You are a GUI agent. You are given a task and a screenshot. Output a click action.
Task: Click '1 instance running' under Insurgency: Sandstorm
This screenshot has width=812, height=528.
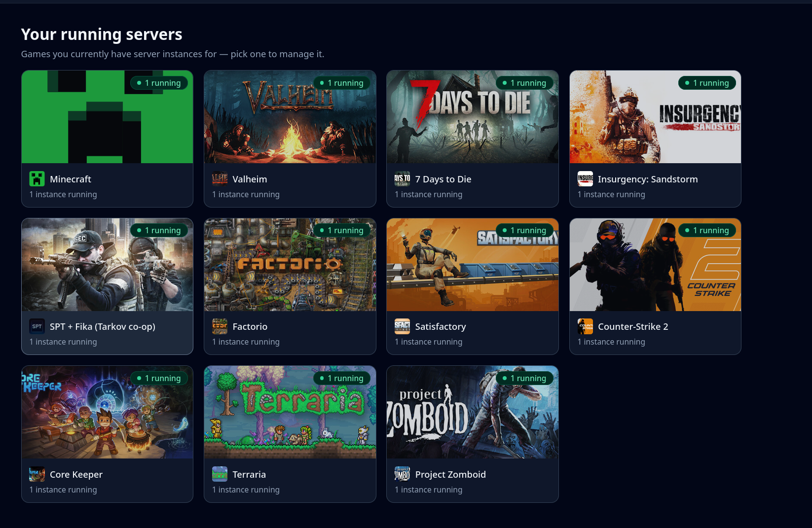pos(611,194)
